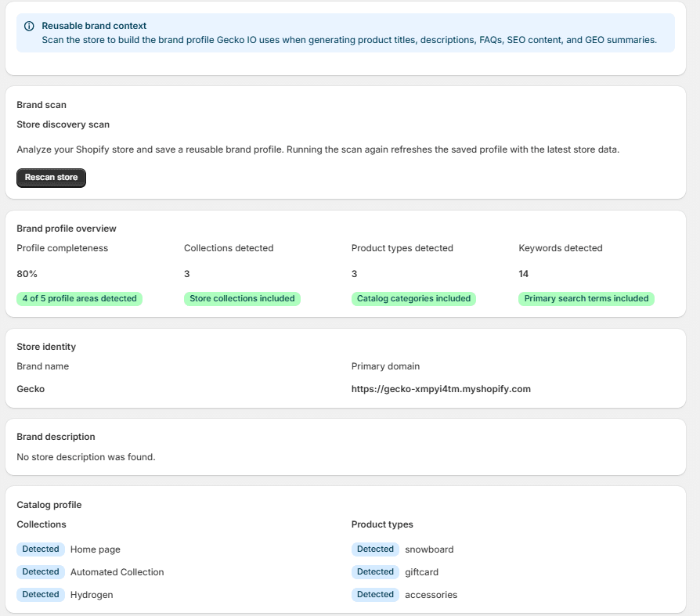Select the 'Catalog categories included' badge
Image resolution: width=700 pixels, height=616 pixels.
tap(413, 299)
